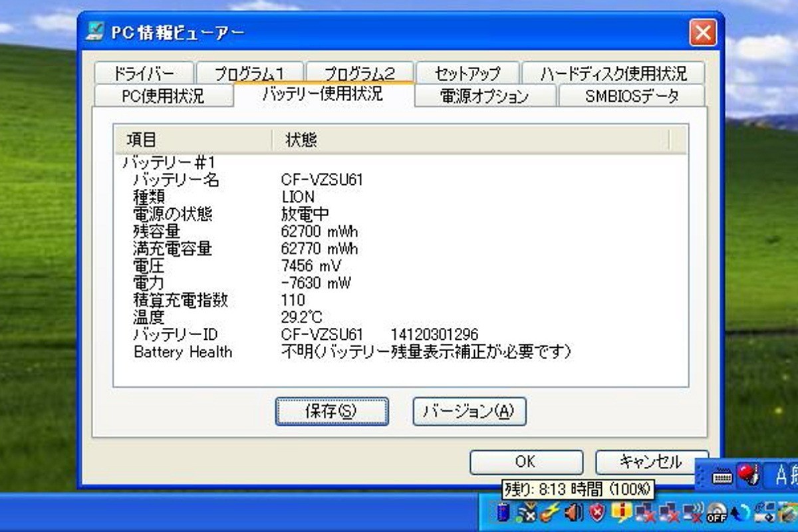This screenshot has width=798, height=532.
Task: Click the 保存(S) save button
Action: [x=331, y=412]
